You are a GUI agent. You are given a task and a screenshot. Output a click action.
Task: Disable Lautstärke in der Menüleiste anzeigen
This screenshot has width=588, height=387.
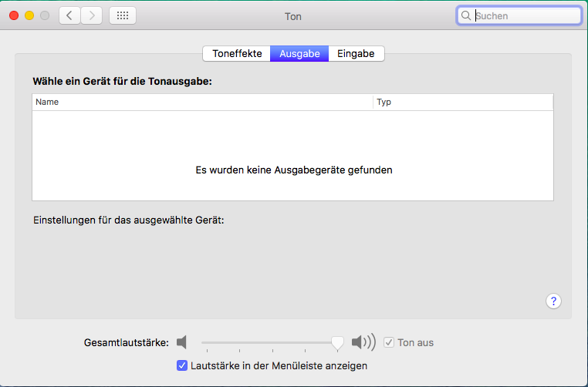(182, 365)
